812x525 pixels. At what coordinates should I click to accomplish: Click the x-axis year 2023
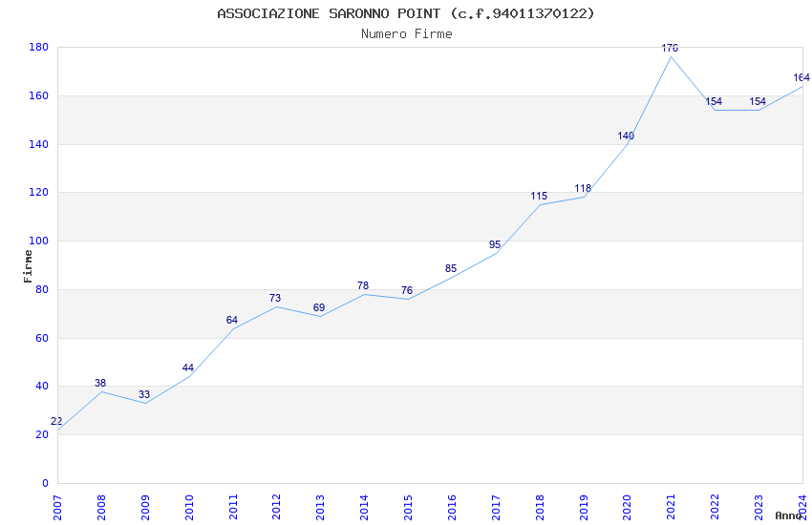click(759, 507)
